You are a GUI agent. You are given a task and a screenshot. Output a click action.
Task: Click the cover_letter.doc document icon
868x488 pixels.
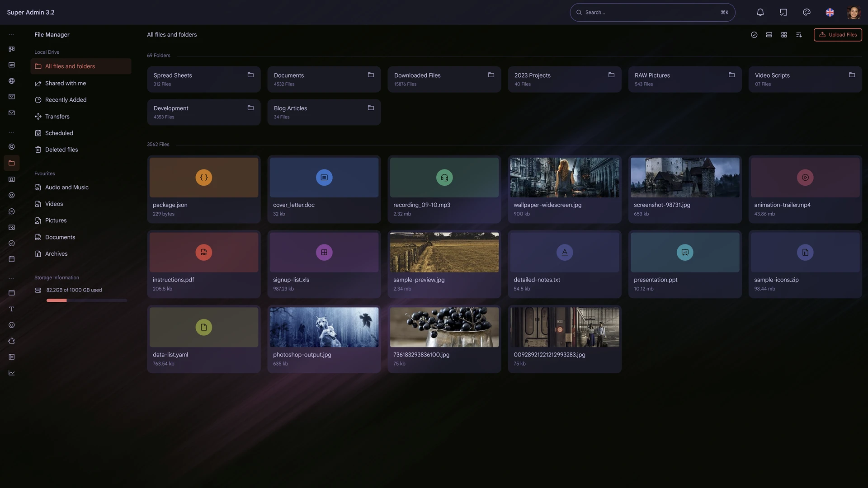tap(324, 178)
